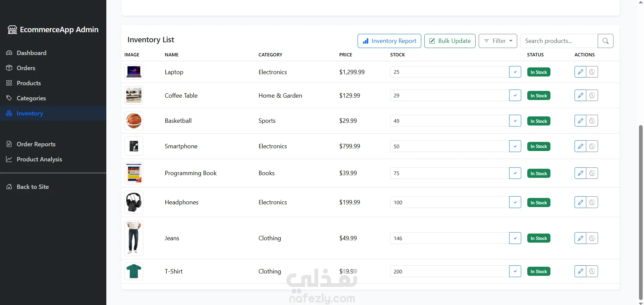Edit the Jeans inventory entry
The height and width of the screenshot is (305, 644).
[x=580, y=238]
